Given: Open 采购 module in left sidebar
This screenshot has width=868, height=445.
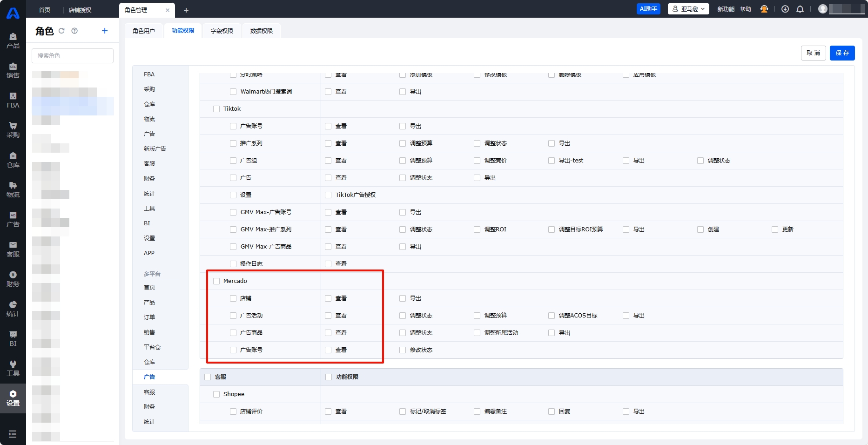Looking at the screenshot, I should [x=13, y=129].
